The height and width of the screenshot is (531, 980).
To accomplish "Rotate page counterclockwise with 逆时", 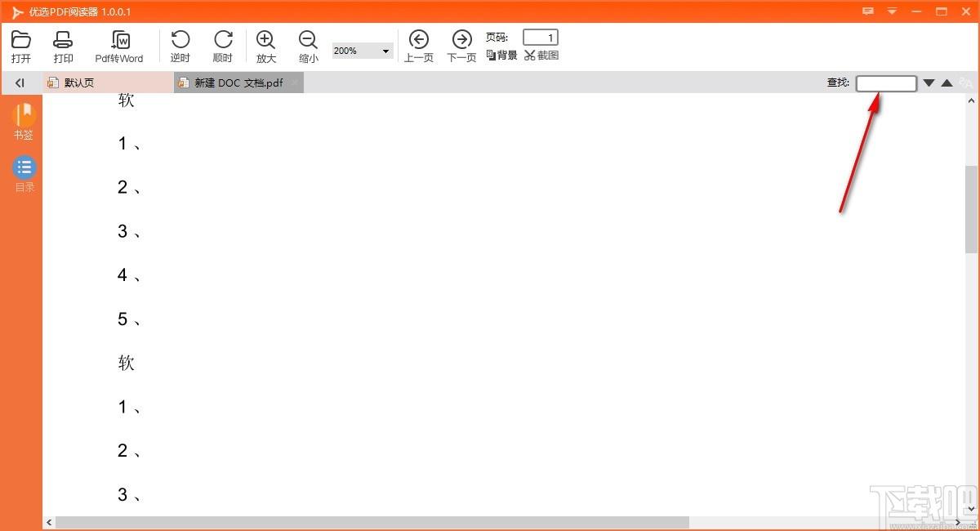I will (x=180, y=47).
